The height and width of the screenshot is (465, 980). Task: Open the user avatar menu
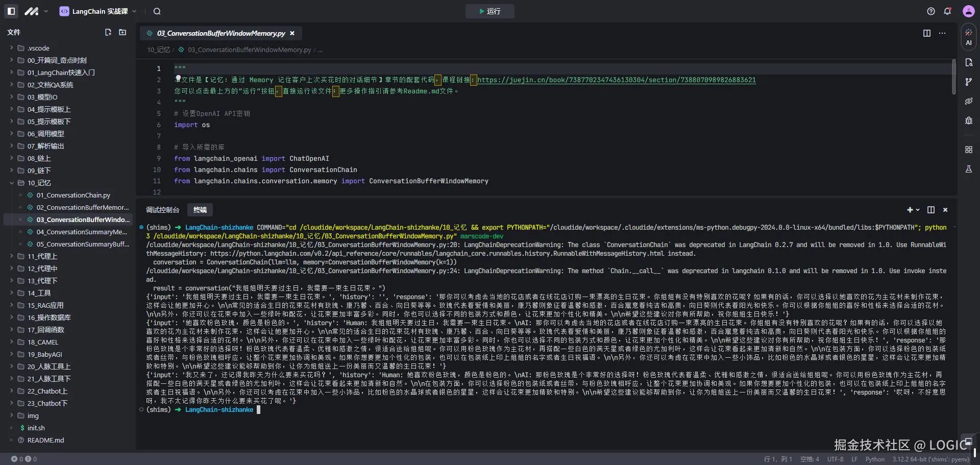click(x=968, y=11)
